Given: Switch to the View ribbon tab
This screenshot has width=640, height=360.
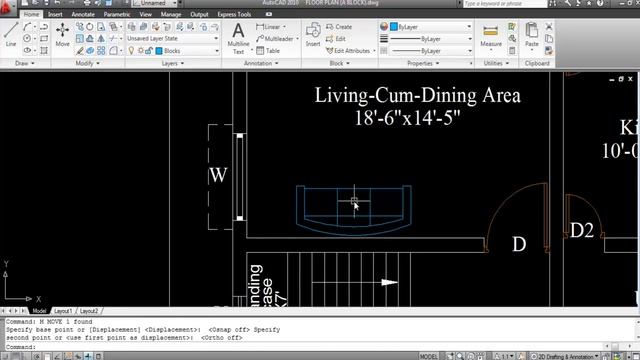Looking at the screenshot, I should (145, 14).
